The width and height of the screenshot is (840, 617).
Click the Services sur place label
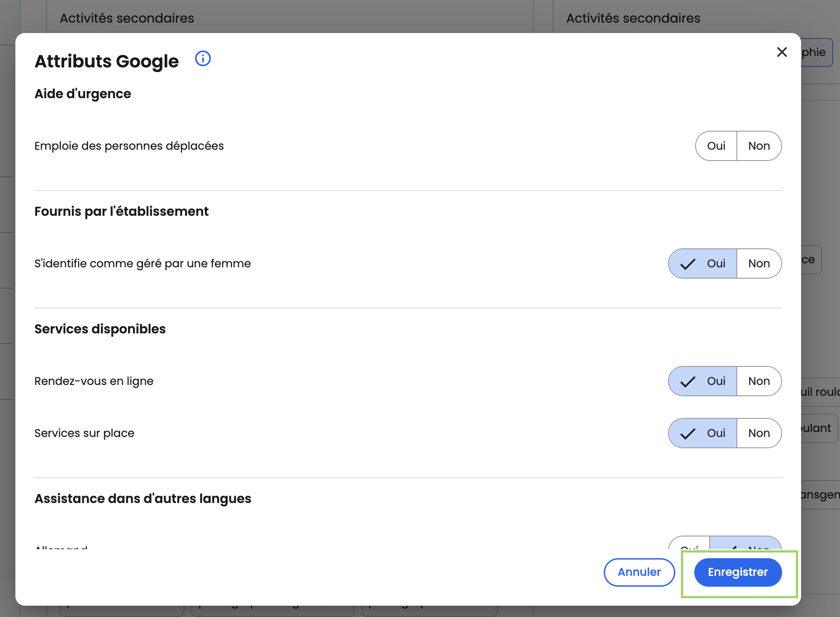point(84,433)
